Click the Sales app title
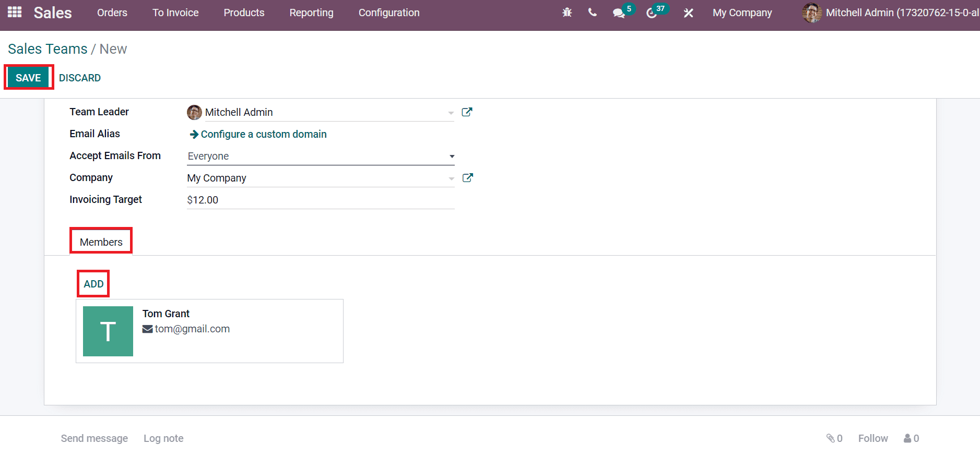 click(x=53, y=13)
